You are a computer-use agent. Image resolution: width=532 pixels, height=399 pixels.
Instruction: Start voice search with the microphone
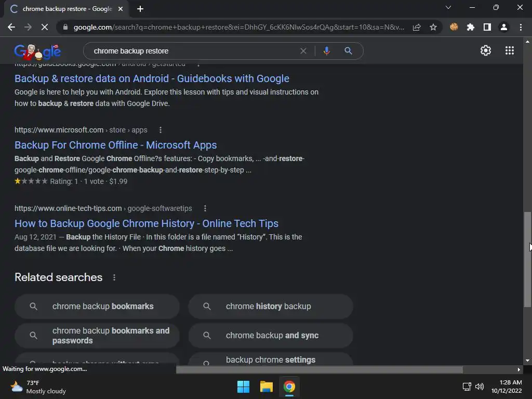326,51
